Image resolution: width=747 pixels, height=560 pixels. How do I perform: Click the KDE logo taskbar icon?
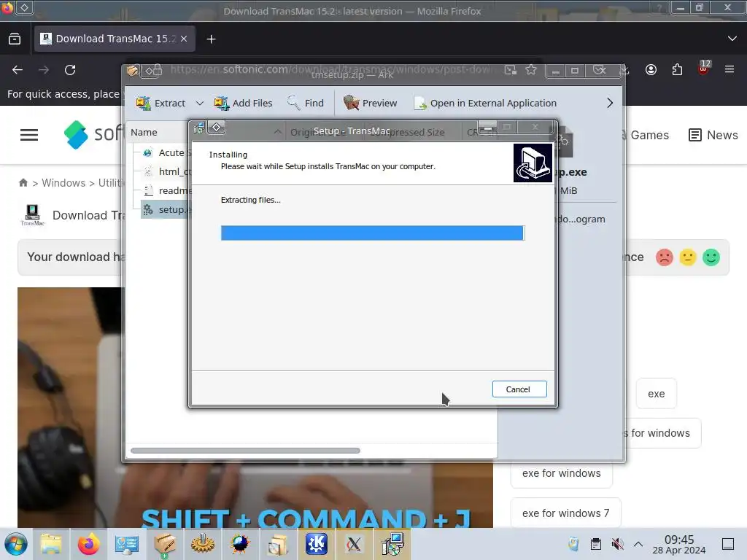(x=317, y=544)
